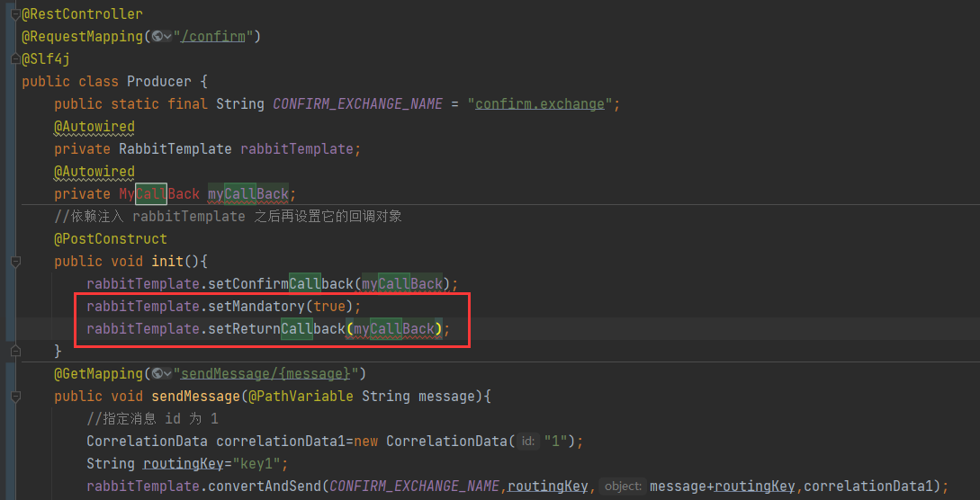Image resolution: width=980 pixels, height=500 pixels.
Task: Click the "object:" parameter hint
Action: (x=623, y=487)
